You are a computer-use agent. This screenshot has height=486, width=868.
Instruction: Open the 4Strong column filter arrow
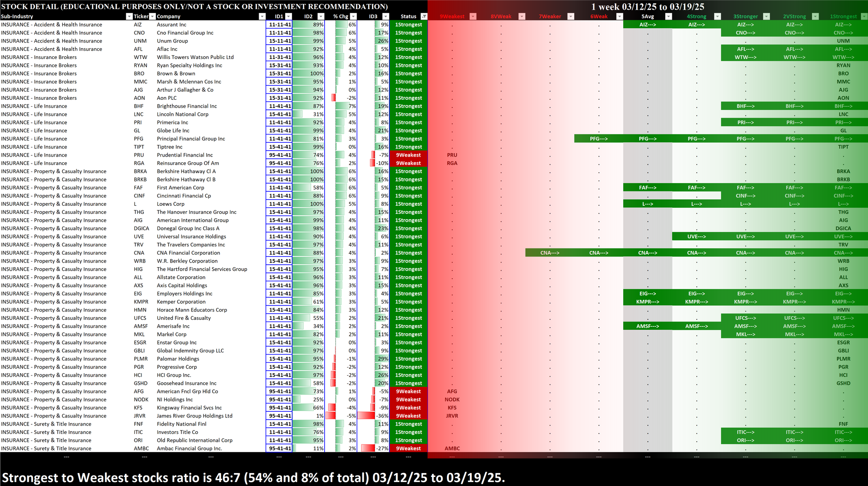717,16
